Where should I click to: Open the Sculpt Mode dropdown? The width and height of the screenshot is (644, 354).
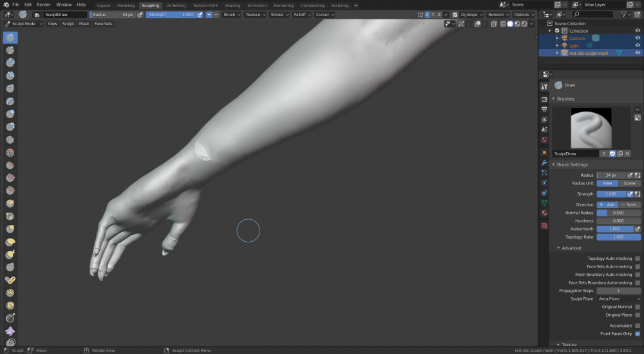[x=23, y=24]
